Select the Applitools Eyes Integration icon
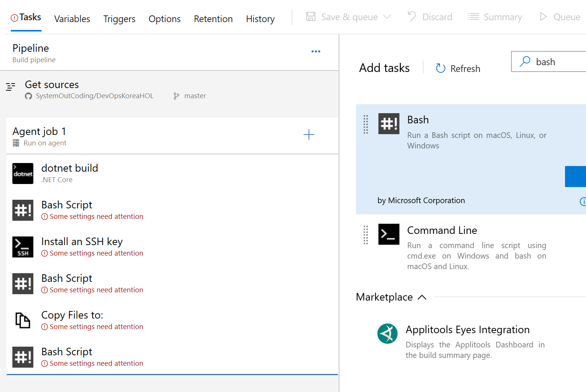 pyautogui.click(x=387, y=334)
